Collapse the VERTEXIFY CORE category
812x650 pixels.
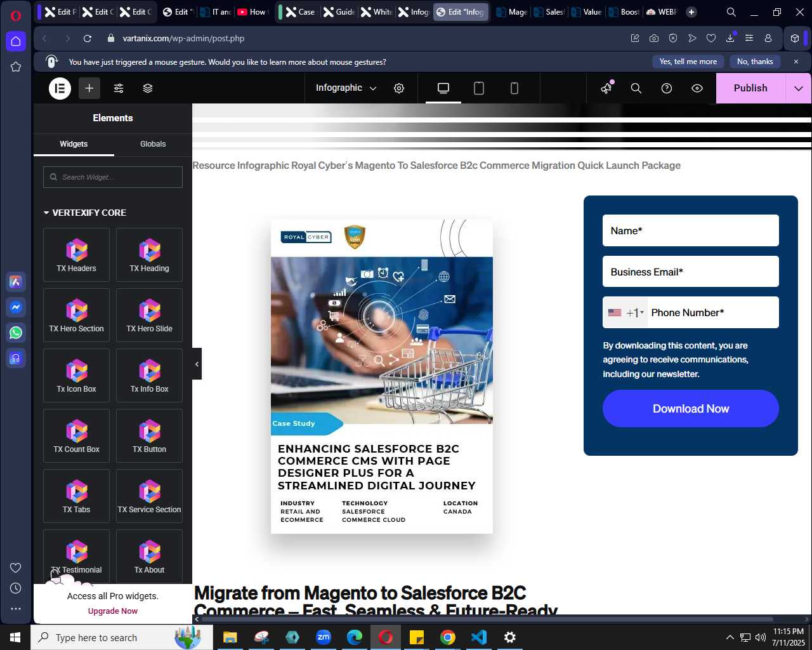(x=84, y=213)
